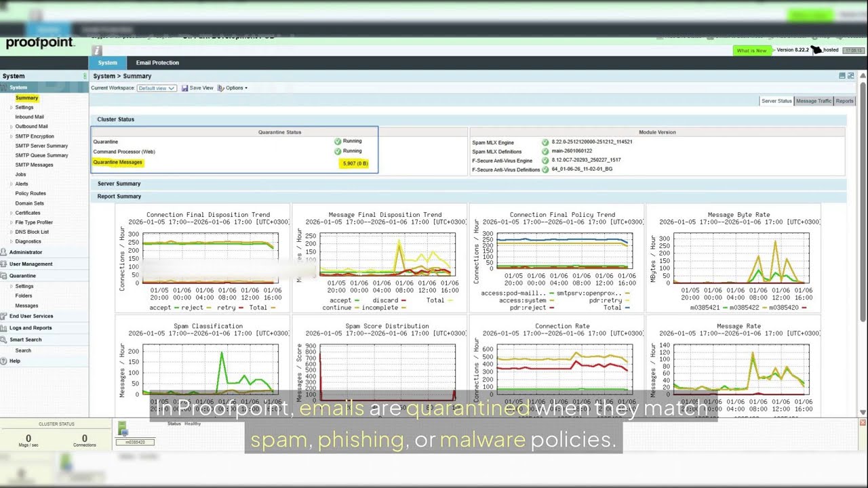Expand the DNS Block List node
Screen dimensions: 868x488
click(11, 232)
